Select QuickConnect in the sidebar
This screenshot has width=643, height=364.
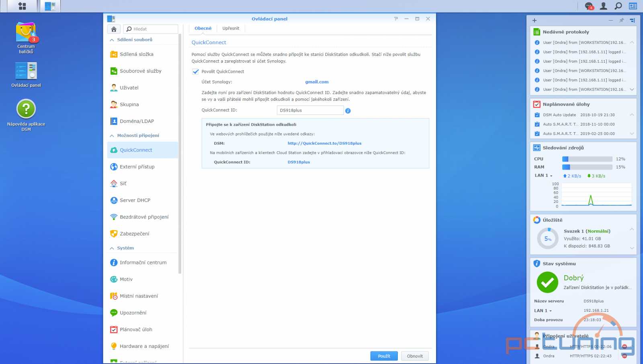tap(143, 150)
